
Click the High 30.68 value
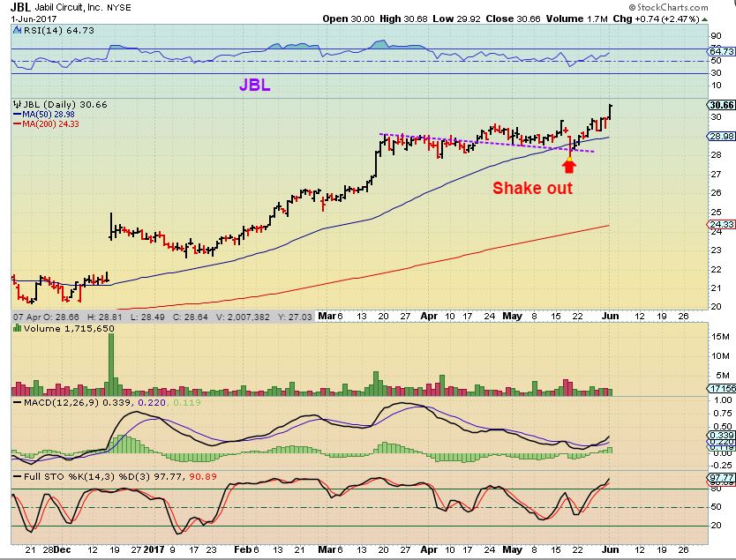[x=403, y=19]
